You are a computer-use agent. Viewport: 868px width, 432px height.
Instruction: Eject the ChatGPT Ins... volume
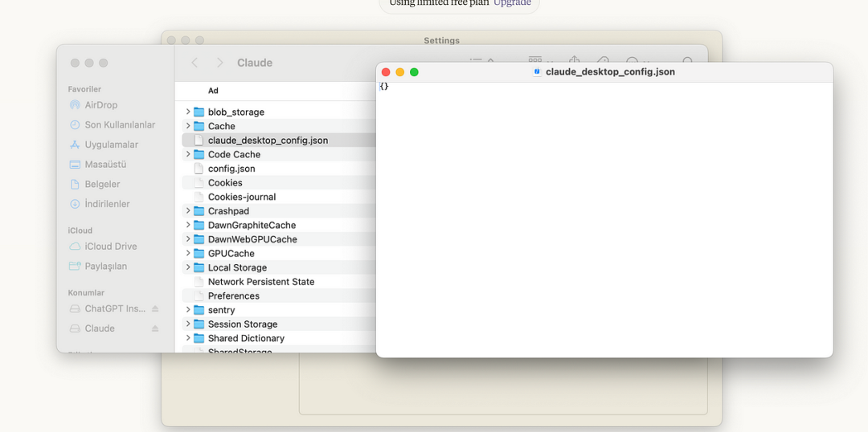[x=156, y=308]
